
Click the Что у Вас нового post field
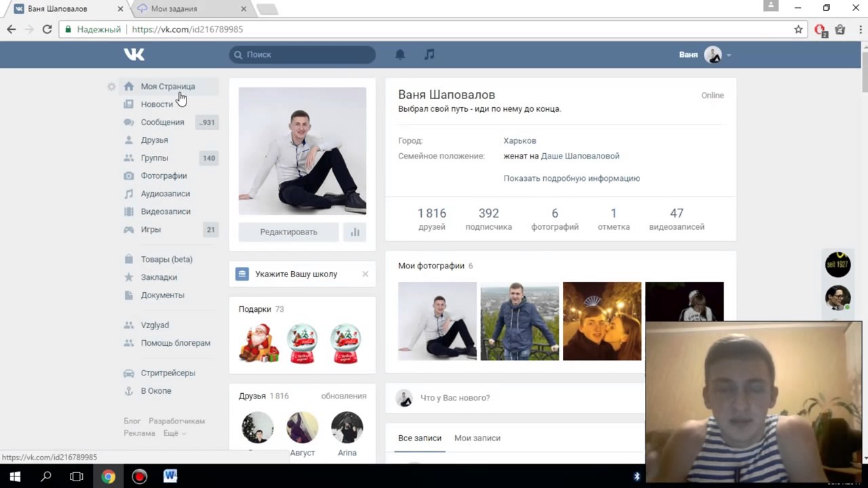tap(515, 398)
